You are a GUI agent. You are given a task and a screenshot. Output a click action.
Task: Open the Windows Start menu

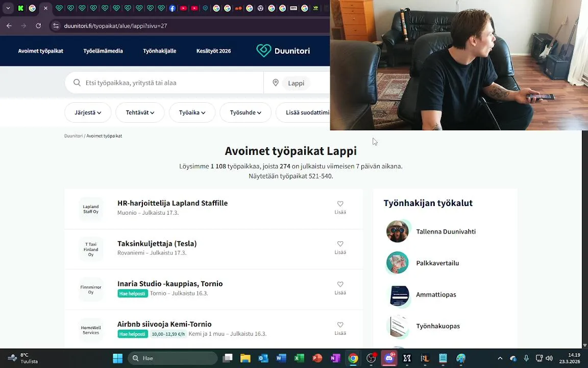pos(118,358)
